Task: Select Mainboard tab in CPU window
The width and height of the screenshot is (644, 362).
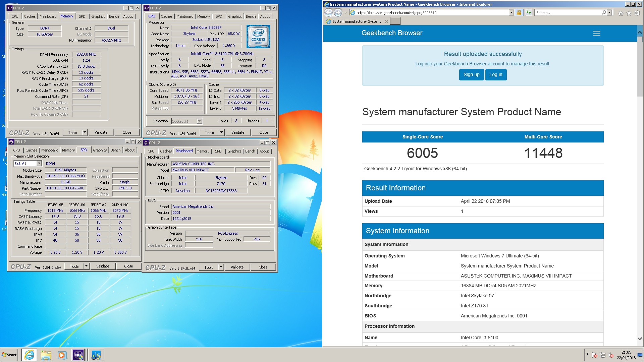Action: (185, 16)
